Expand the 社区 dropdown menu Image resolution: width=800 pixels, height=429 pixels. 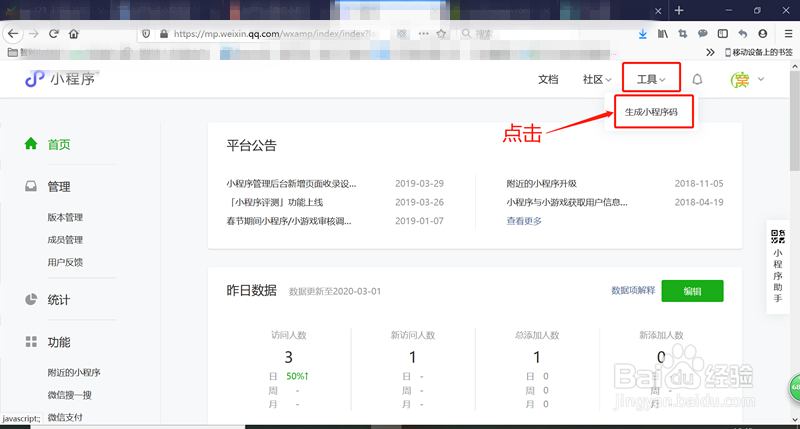click(597, 79)
